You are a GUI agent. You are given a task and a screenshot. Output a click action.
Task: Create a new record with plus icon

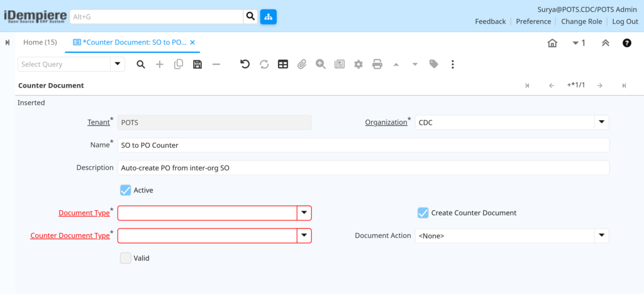(x=159, y=64)
